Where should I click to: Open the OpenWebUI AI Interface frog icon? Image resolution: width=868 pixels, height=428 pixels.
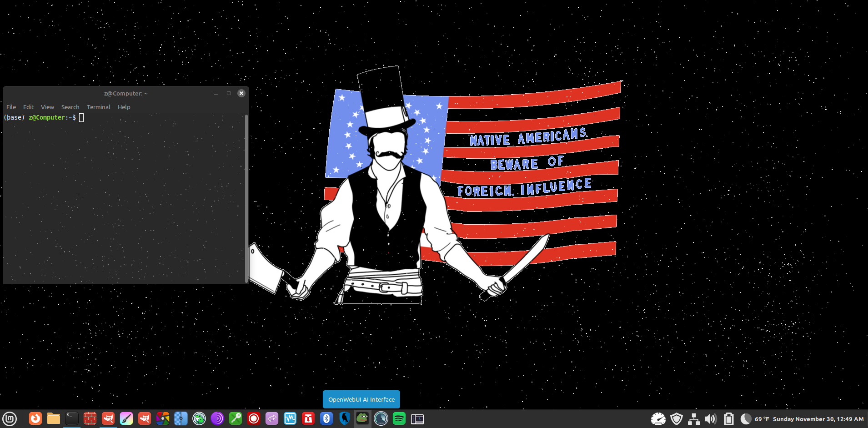pyautogui.click(x=362, y=418)
